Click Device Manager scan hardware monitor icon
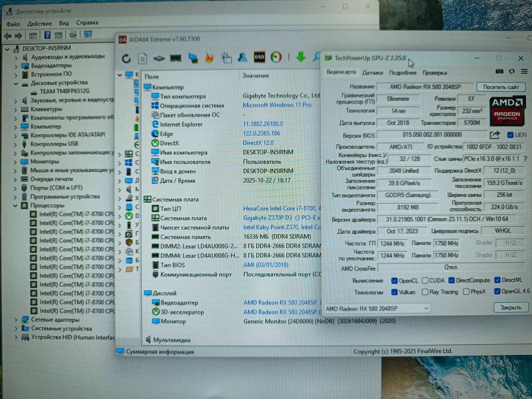532x399 pixels. coord(88,34)
